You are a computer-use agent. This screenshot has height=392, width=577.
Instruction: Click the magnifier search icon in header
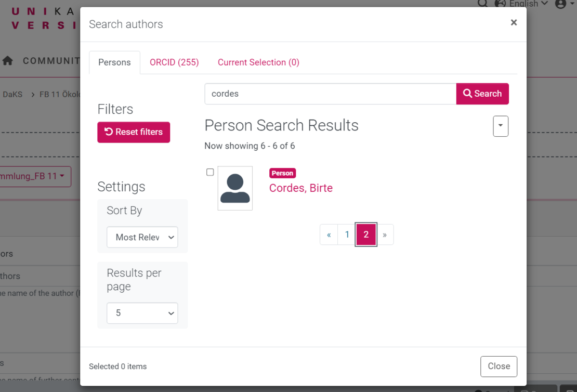click(483, 3)
